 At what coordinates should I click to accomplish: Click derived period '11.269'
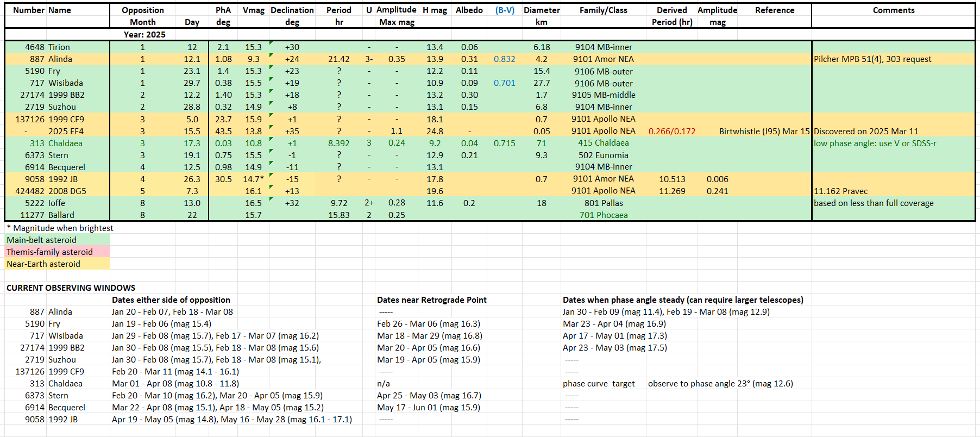coord(672,191)
